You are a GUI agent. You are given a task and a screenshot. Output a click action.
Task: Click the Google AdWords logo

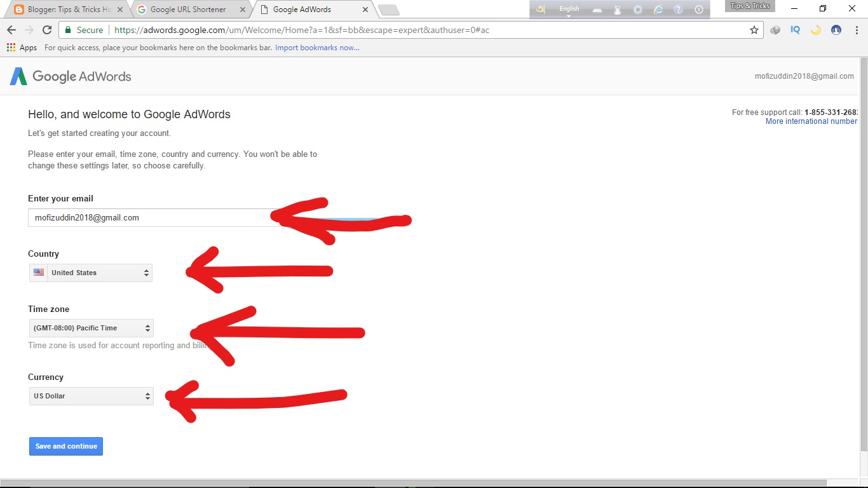pos(71,76)
